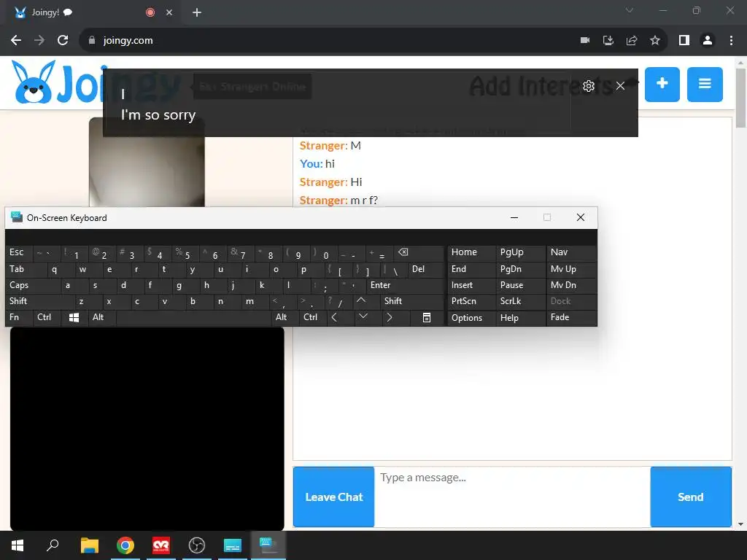Click the joingy.com address bar
Screen dimensions: 747x560
coord(329,41)
